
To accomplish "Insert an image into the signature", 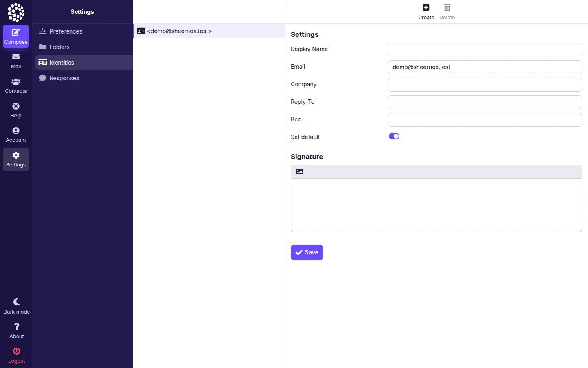I will pos(300,172).
